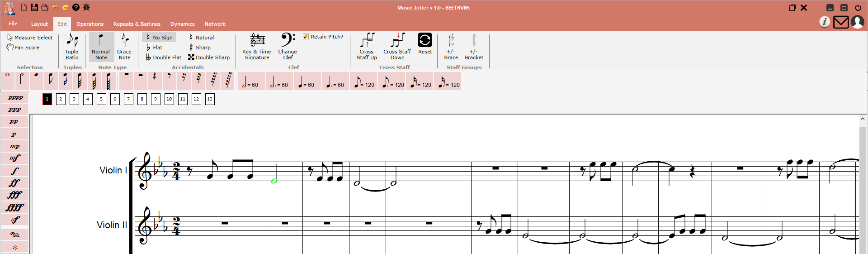This screenshot has width=868, height=254.
Task: Switch to the Repeats & Barlines tab
Action: pos(137,24)
